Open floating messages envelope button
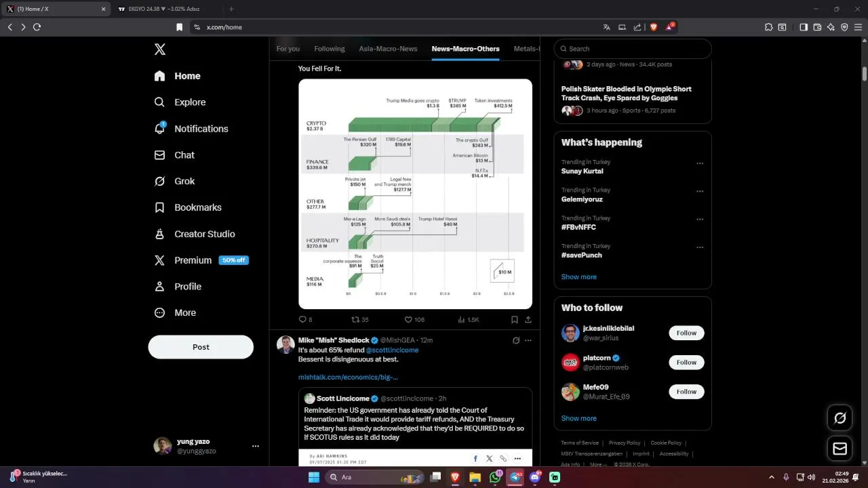Viewport: 868px width, 488px height. tap(840, 449)
